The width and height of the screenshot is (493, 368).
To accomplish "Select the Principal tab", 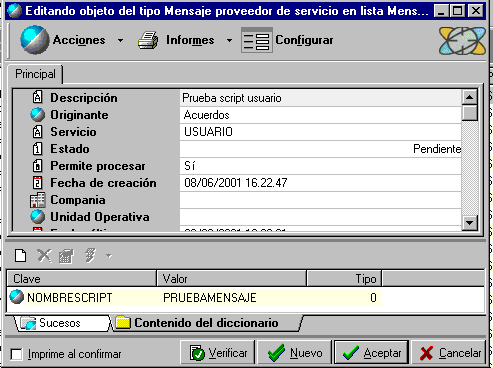I will (x=35, y=74).
